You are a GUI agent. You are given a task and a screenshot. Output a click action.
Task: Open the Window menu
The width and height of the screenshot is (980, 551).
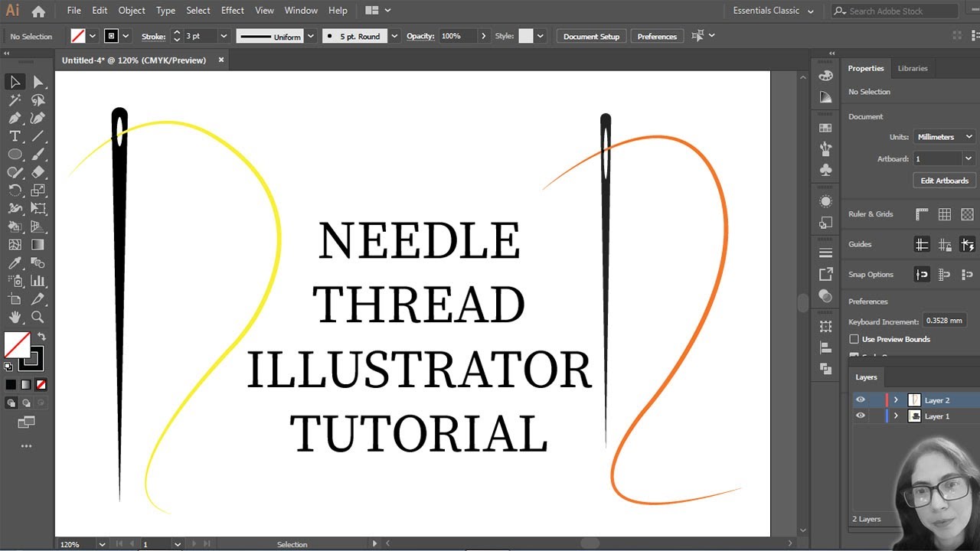point(301,11)
